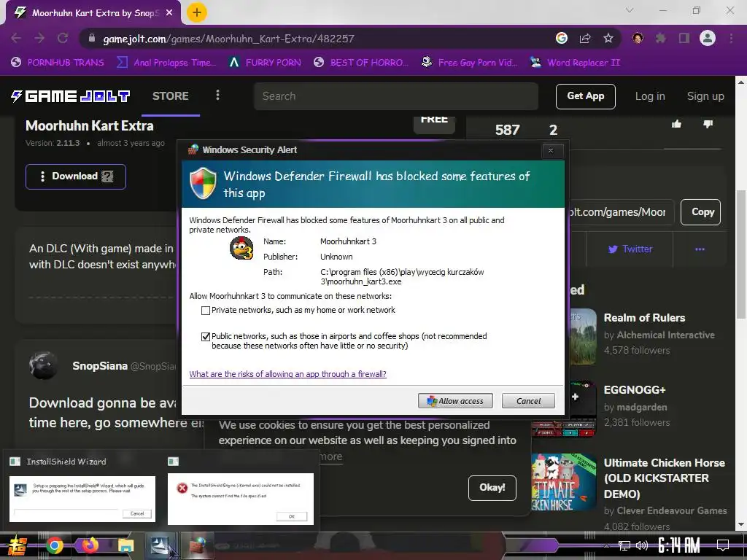Open the PORNHUB TRANS bookmark
747x560 pixels.
click(58, 63)
